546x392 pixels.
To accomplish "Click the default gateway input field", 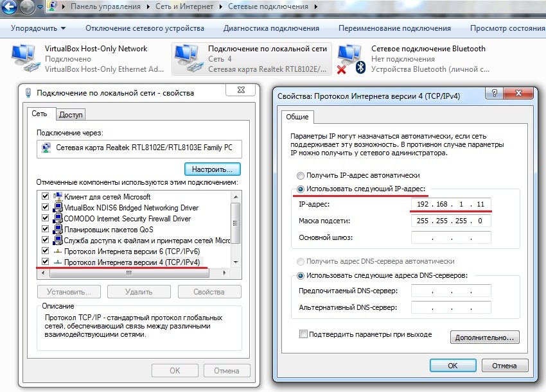I will click(x=451, y=237).
